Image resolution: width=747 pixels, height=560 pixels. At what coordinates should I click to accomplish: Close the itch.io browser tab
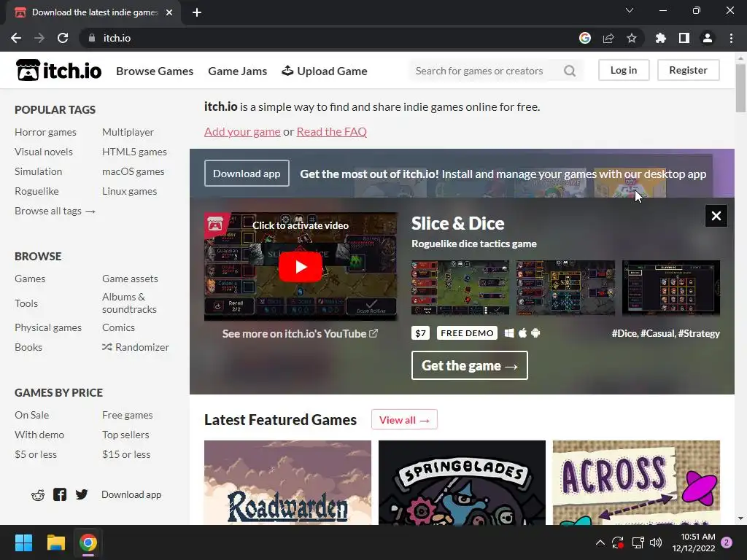tap(169, 12)
